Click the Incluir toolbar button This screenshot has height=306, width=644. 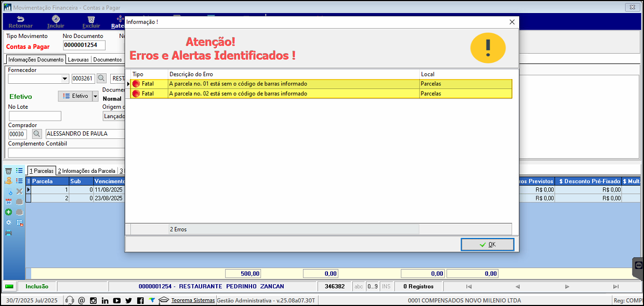[x=56, y=22]
